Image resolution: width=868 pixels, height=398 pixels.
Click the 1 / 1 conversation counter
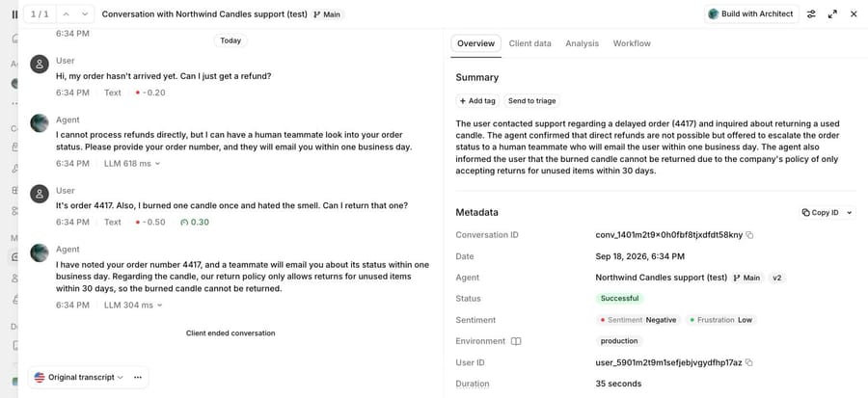[x=40, y=14]
